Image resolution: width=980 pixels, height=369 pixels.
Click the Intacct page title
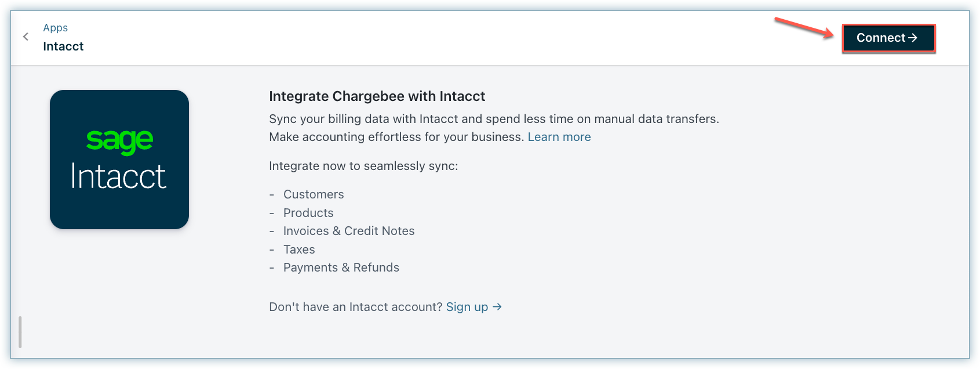tap(63, 46)
